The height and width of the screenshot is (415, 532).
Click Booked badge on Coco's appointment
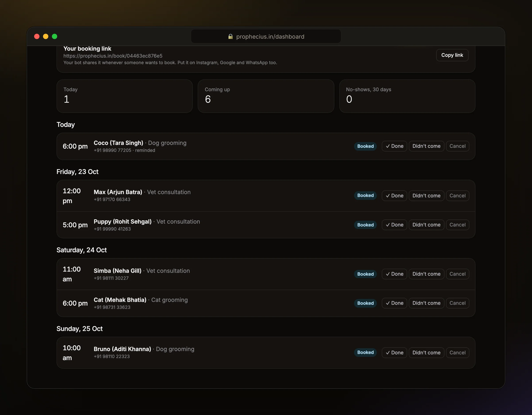coord(365,146)
